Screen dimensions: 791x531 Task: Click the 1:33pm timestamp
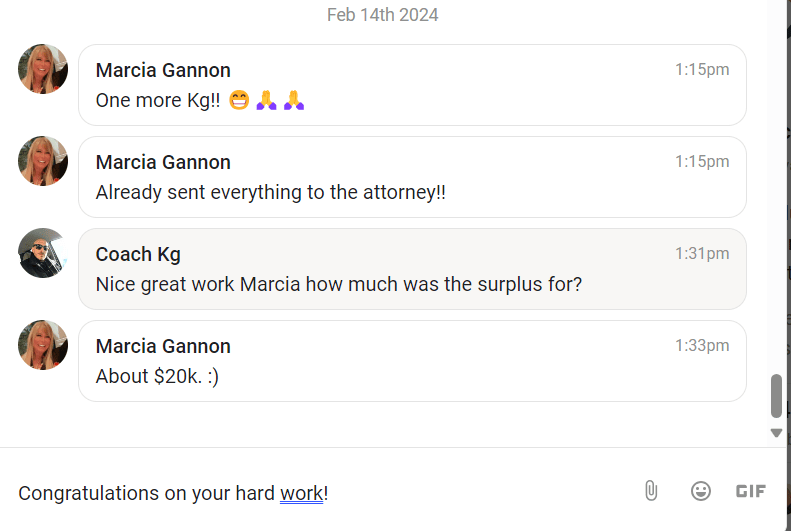point(702,346)
